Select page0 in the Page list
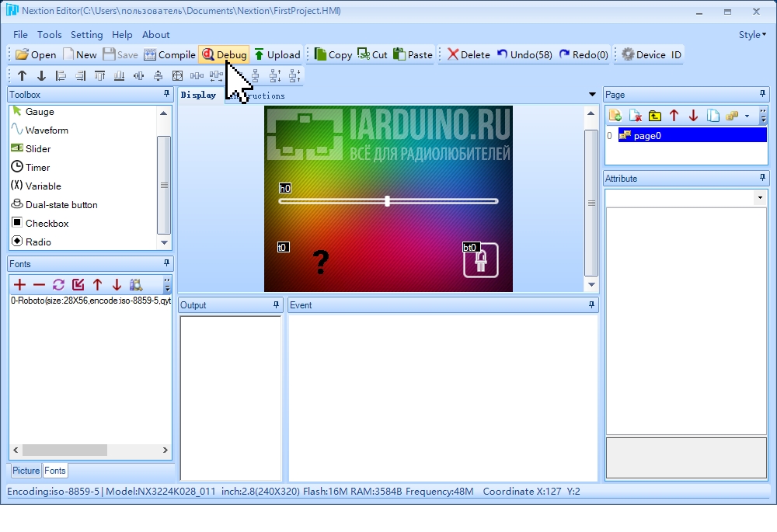Image resolution: width=777 pixels, height=532 pixels. pyautogui.click(x=693, y=135)
